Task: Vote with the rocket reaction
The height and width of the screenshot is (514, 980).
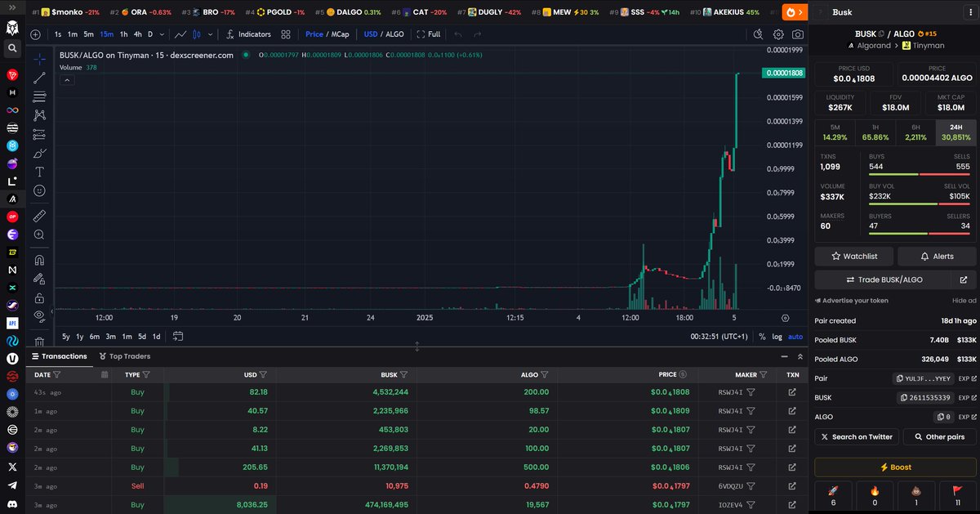Action: pyautogui.click(x=833, y=497)
